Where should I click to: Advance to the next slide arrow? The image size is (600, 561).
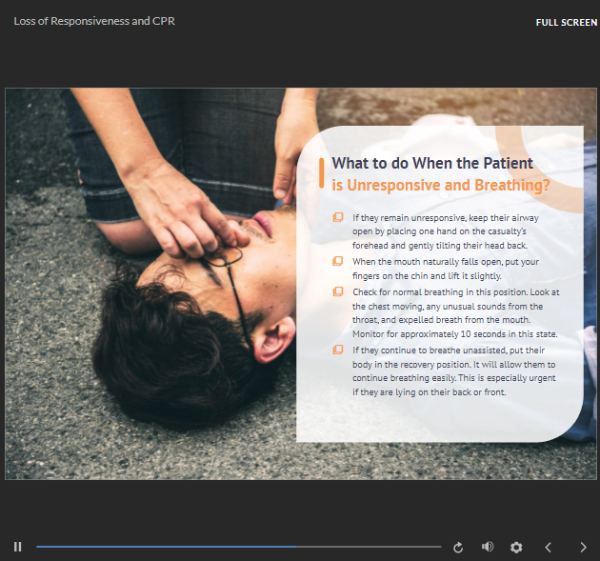(583, 547)
